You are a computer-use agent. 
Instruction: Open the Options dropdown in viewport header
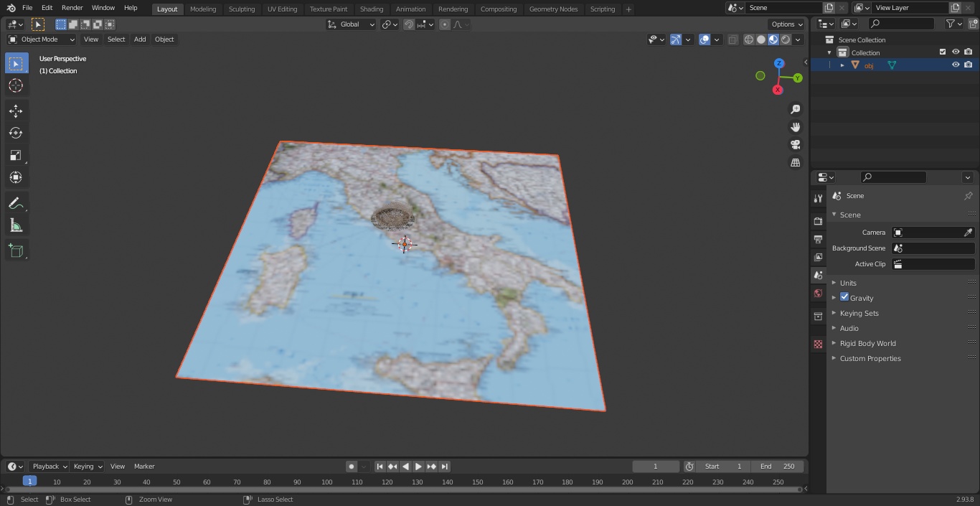[788, 24]
